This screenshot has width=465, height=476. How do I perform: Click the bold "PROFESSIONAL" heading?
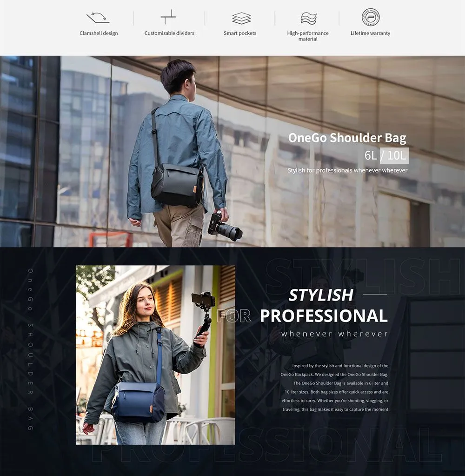(324, 316)
